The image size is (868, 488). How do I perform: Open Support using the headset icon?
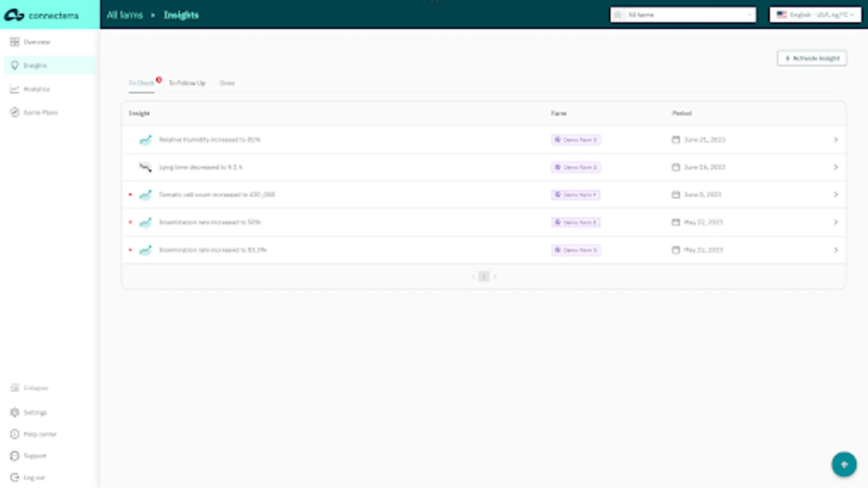(x=15, y=456)
